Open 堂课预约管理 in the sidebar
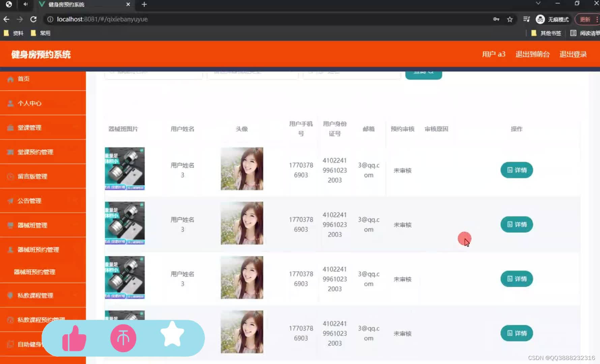The height and width of the screenshot is (364, 600). [43, 152]
